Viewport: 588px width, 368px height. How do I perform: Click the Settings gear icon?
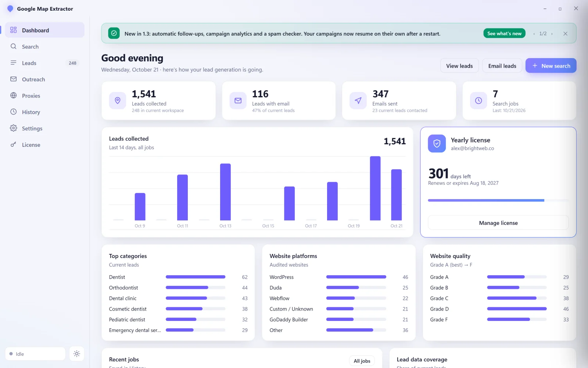click(14, 128)
